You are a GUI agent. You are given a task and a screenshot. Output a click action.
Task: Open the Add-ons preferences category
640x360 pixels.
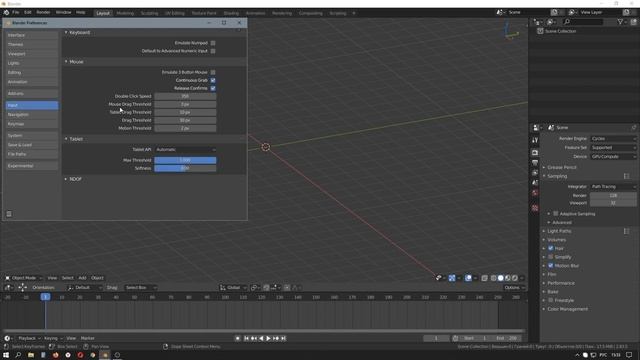[x=32, y=93]
